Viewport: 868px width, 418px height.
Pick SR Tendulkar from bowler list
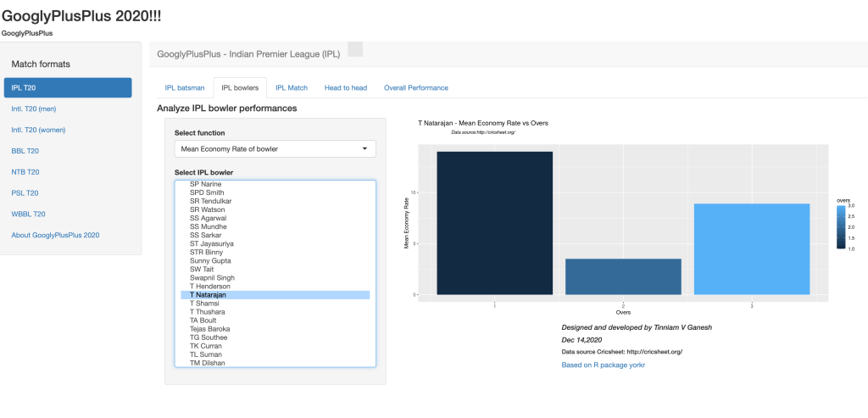[211, 201]
